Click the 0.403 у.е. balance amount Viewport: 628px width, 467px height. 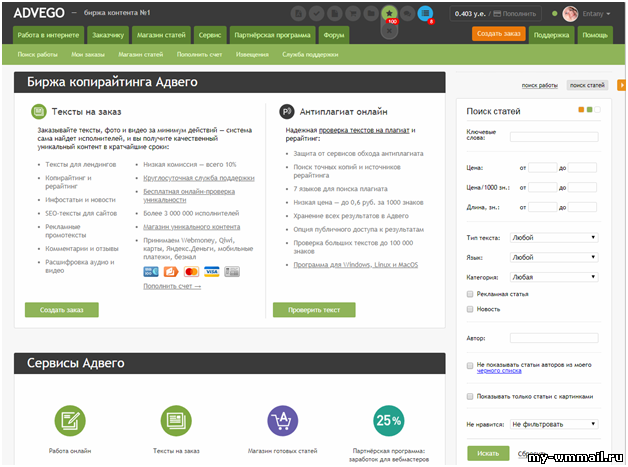[470, 14]
